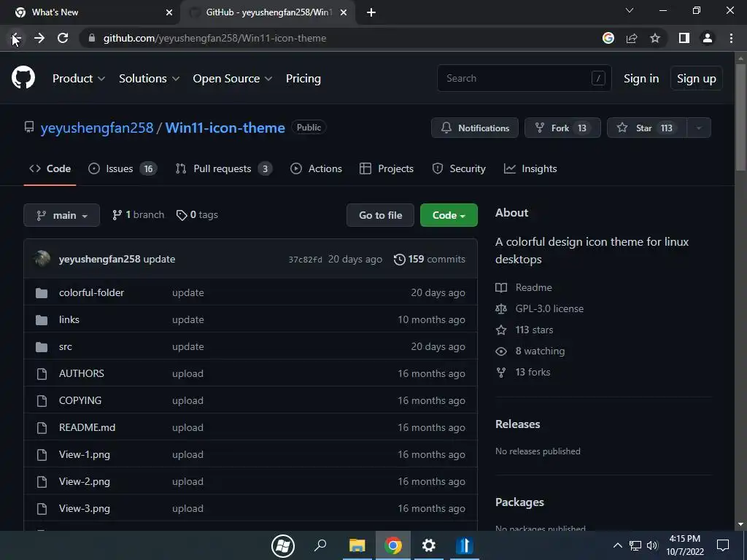Open the 159 commits link
This screenshot has height=560, width=747.
click(x=429, y=259)
